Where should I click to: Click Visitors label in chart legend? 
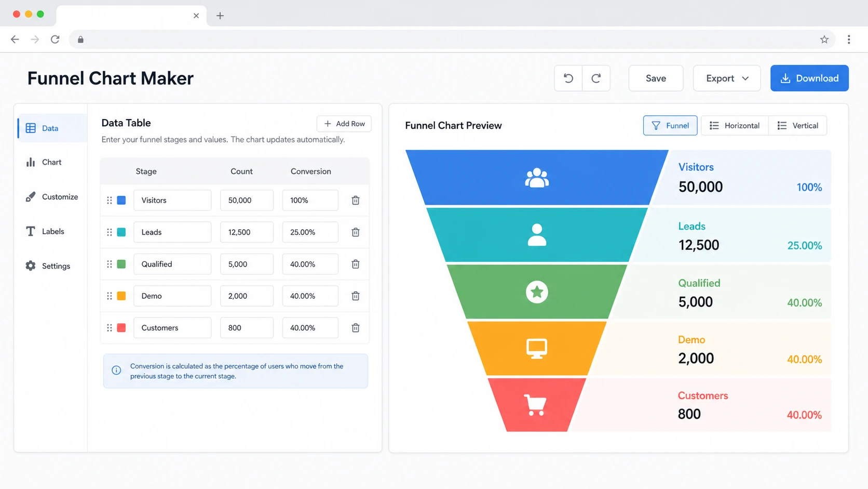[696, 167]
